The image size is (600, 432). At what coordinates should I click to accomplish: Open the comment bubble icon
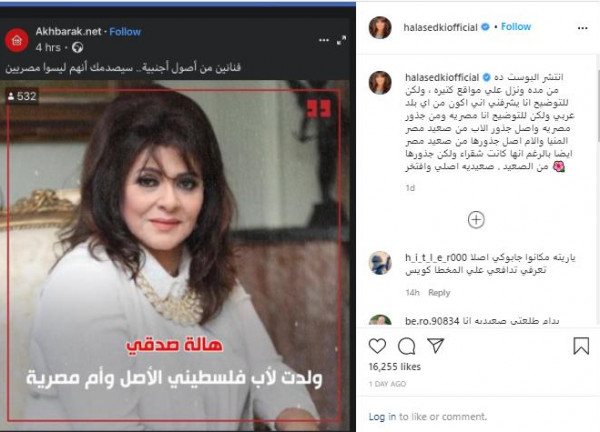pos(406,346)
